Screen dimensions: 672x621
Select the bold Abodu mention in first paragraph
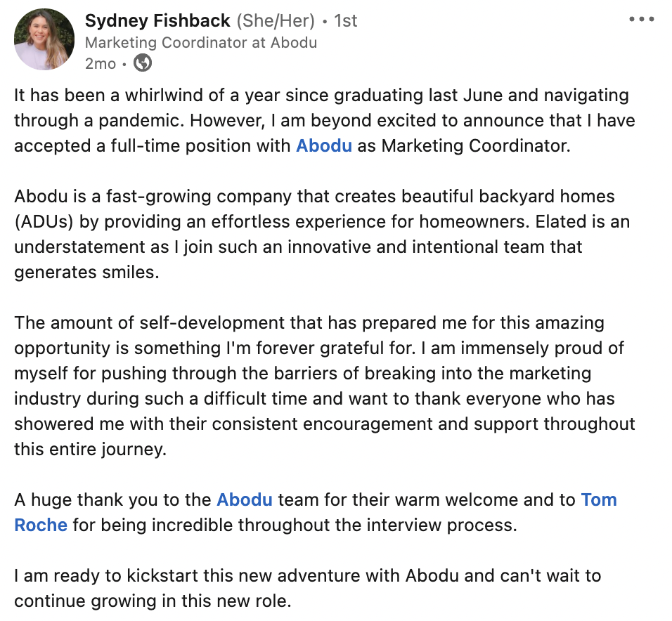[324, 145]
